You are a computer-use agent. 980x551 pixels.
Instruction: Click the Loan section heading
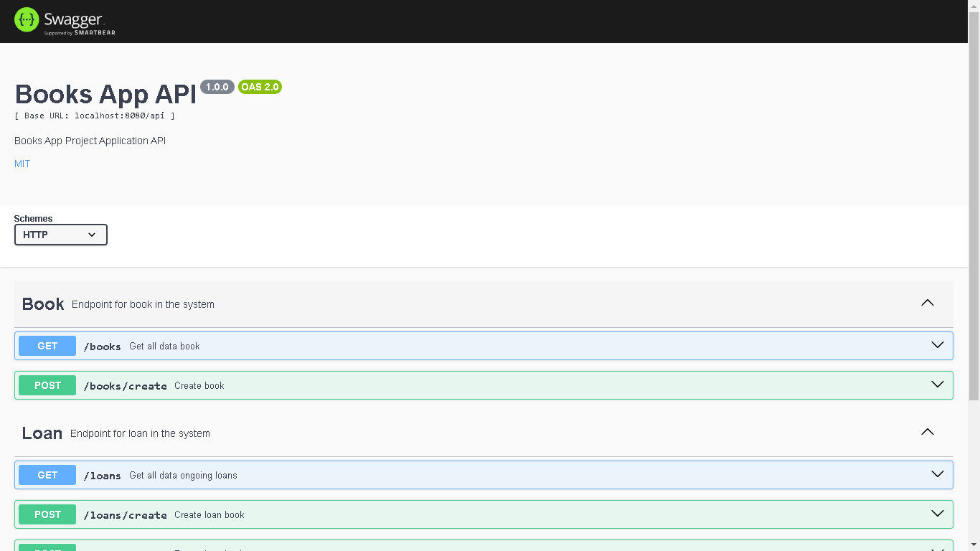[42, 433]
